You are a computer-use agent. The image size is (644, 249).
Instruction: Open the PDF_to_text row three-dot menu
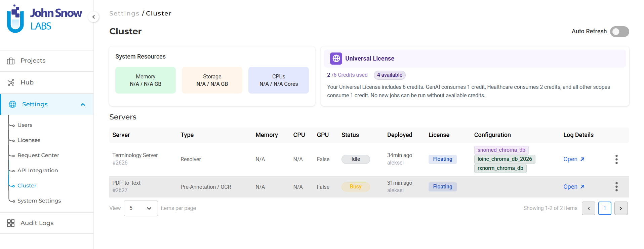click(616, 187)
